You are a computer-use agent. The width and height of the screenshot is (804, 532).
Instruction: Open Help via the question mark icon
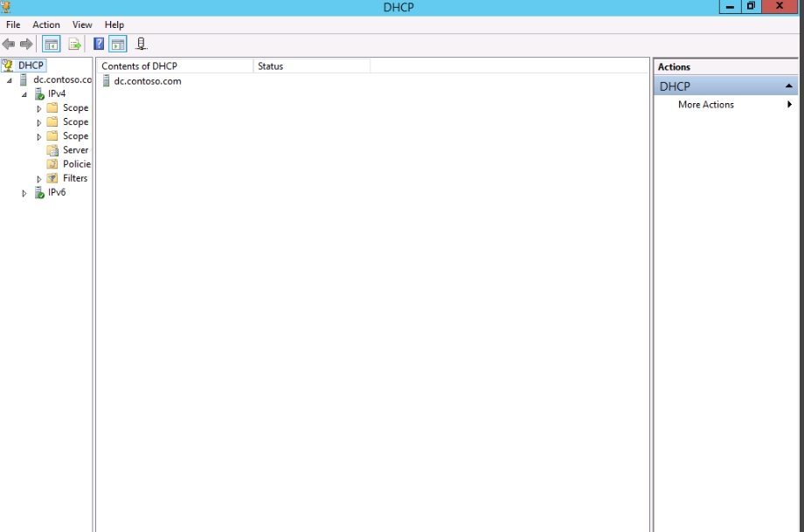pos(100,44)
